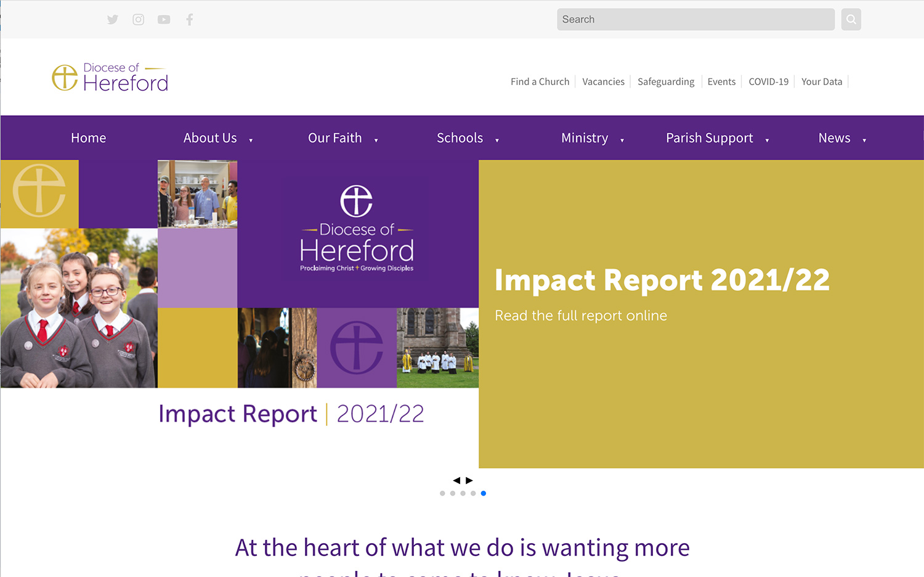Open the Facebook social link
924x577 pixels.
point(190,20)
